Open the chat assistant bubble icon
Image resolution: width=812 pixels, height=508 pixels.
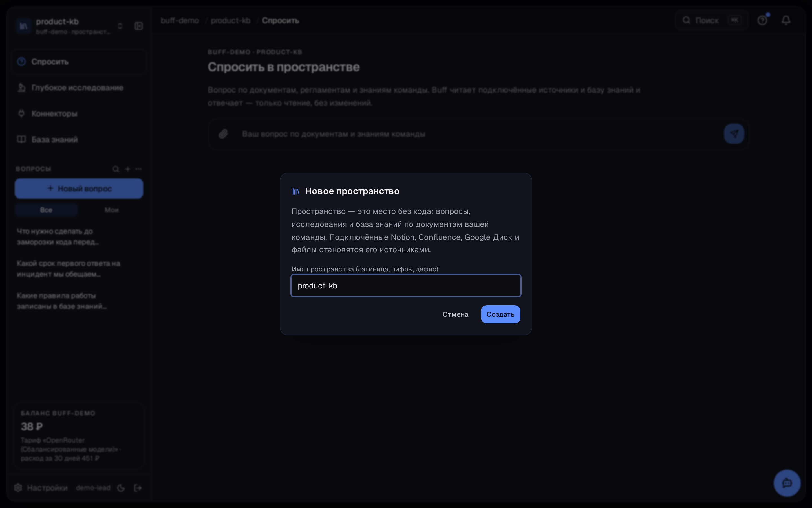(x=787, y=483)
